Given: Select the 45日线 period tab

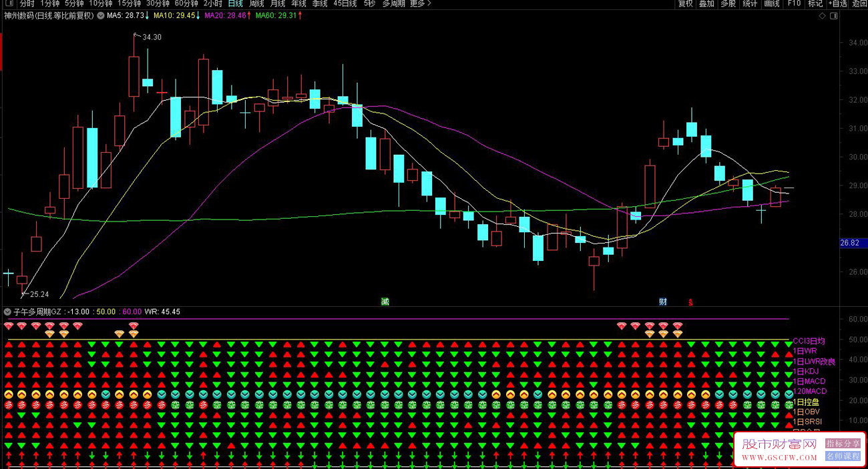Looking at the screenshot, I should (345, 3).
